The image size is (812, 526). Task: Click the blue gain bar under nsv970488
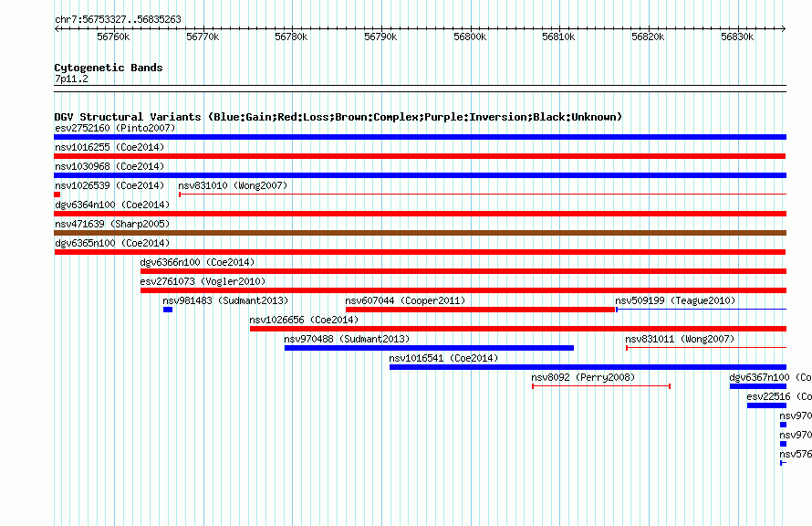click(x=429, y=348)
